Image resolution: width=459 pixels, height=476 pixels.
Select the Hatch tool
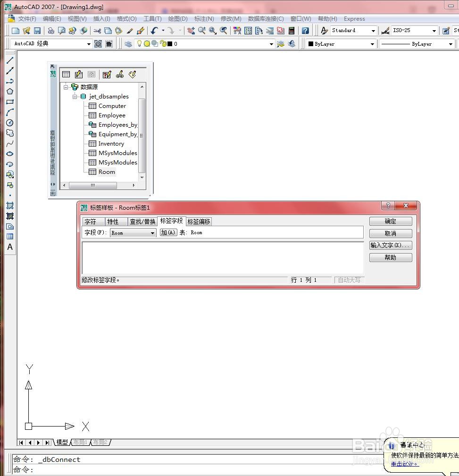(x=10, y=205)
